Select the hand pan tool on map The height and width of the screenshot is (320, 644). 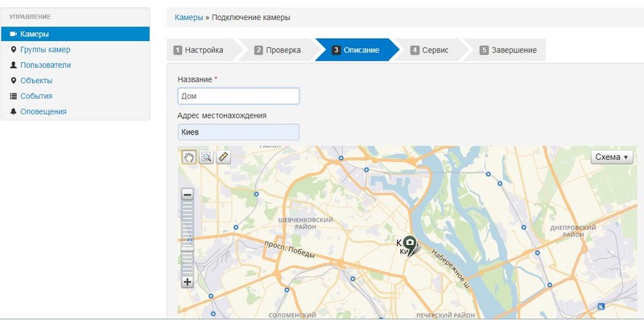189,156
